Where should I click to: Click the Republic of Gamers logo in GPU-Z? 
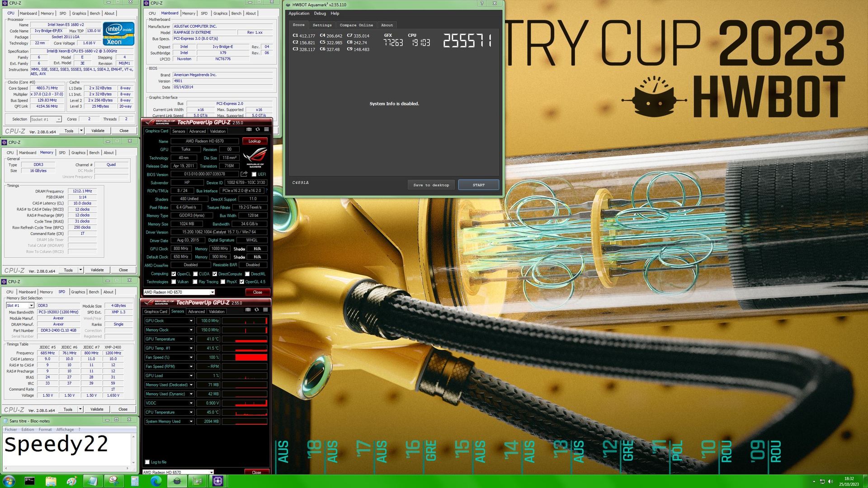(255, 157)
